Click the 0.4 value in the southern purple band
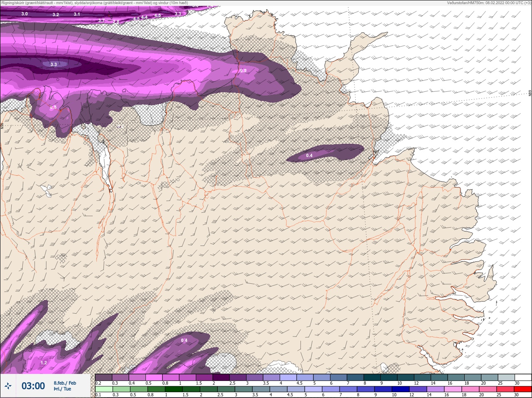 184,340
